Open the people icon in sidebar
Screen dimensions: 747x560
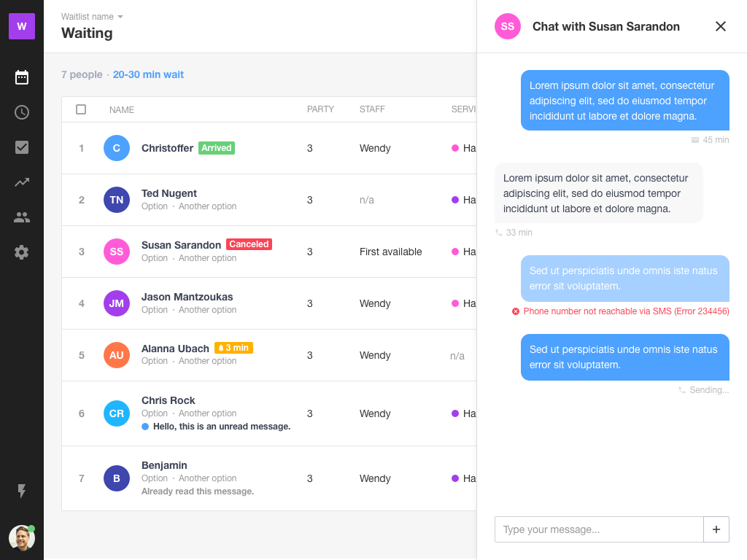tap(22, 217)
